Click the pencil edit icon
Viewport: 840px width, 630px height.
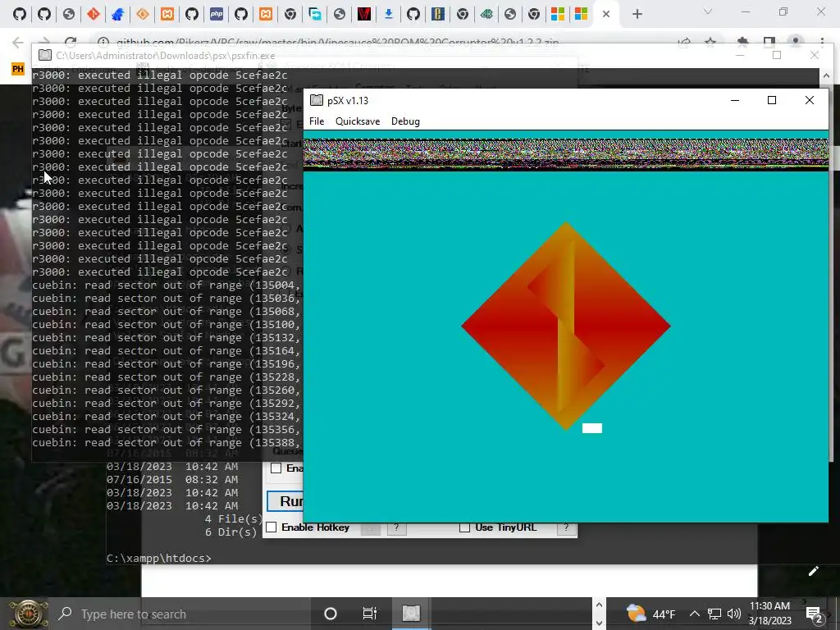tap(813, 571)
